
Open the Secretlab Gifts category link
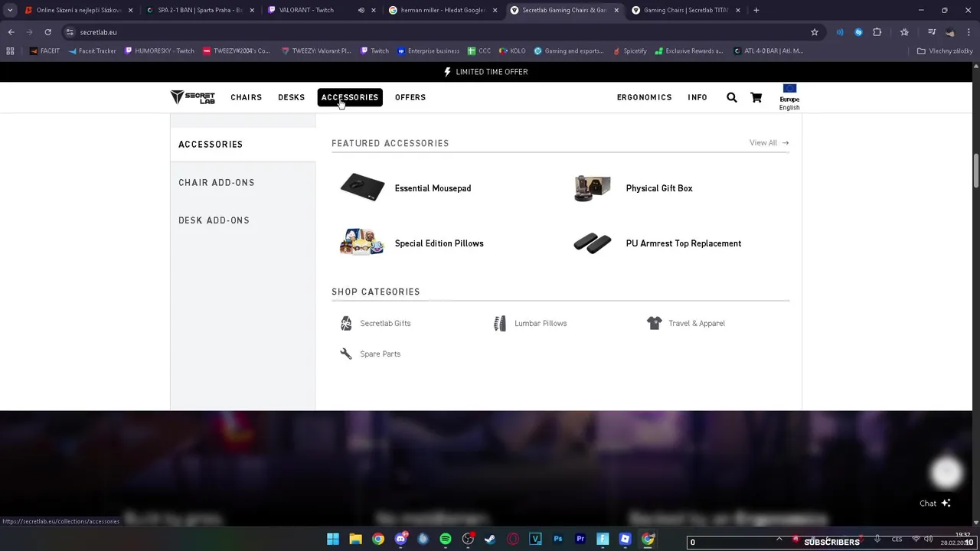click(x=385, y=324)
